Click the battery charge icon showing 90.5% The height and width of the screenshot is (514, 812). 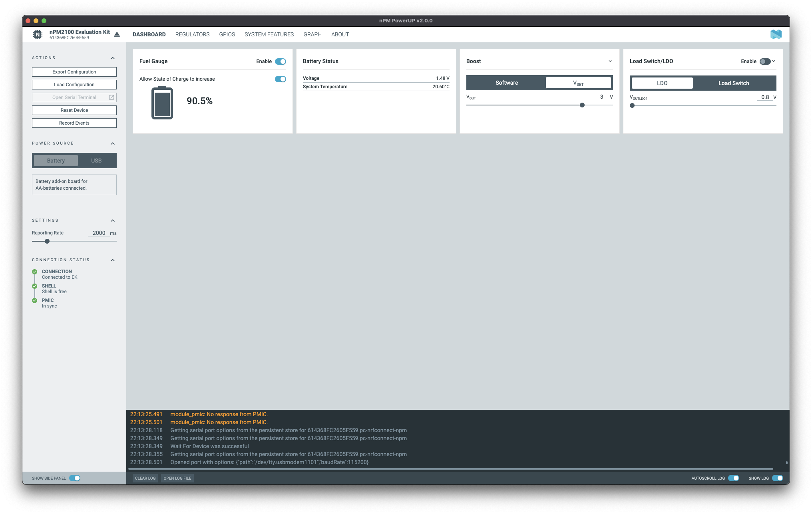click(x=161, y=102)
